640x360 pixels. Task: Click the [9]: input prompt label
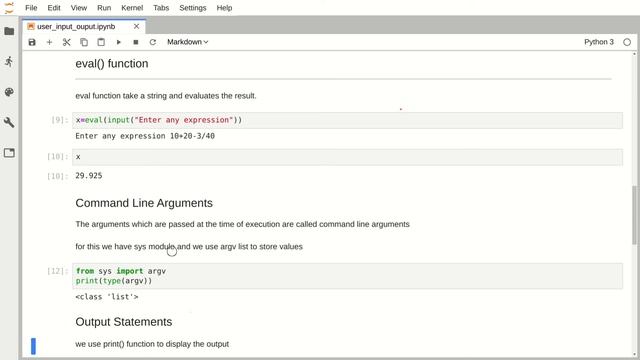click(60, 120)
